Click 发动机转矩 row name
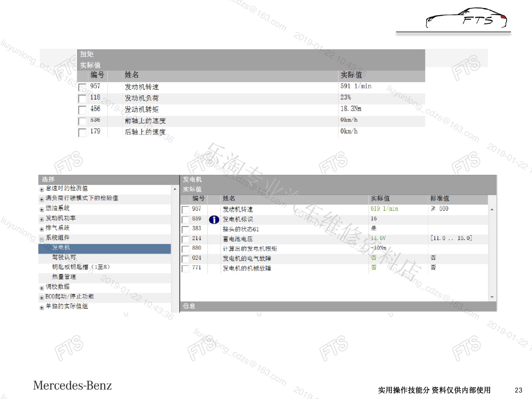The image size is (532, 399). 142,109
